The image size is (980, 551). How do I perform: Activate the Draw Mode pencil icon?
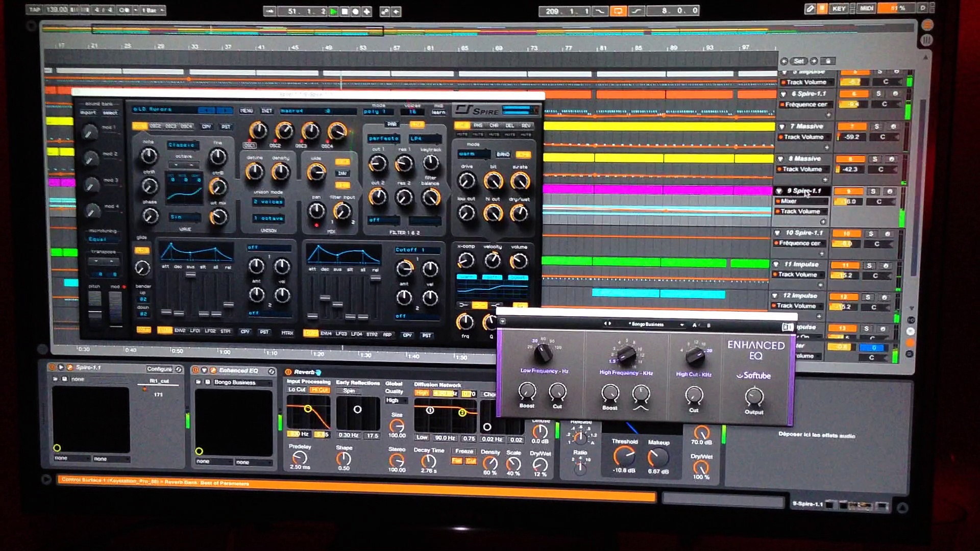tap(810, 9)
